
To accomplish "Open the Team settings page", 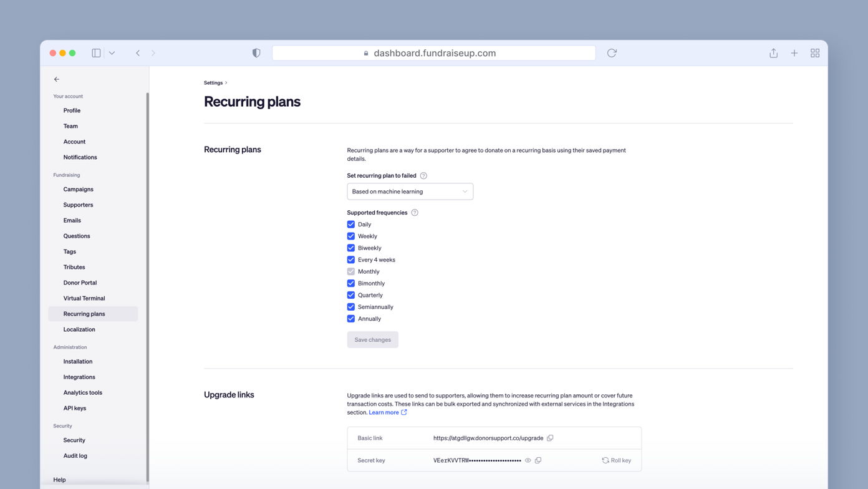I will (x=70, y=126).
